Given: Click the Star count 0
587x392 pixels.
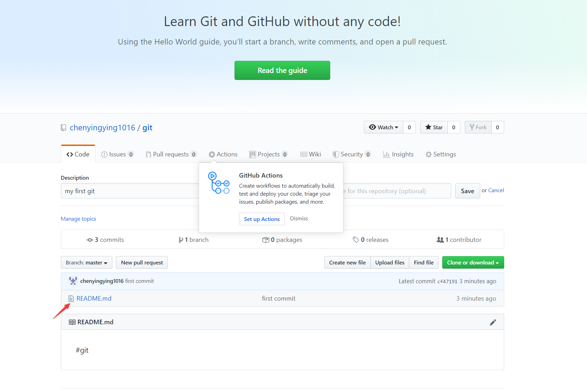Looking at the screenshot, I should point(454,127).
